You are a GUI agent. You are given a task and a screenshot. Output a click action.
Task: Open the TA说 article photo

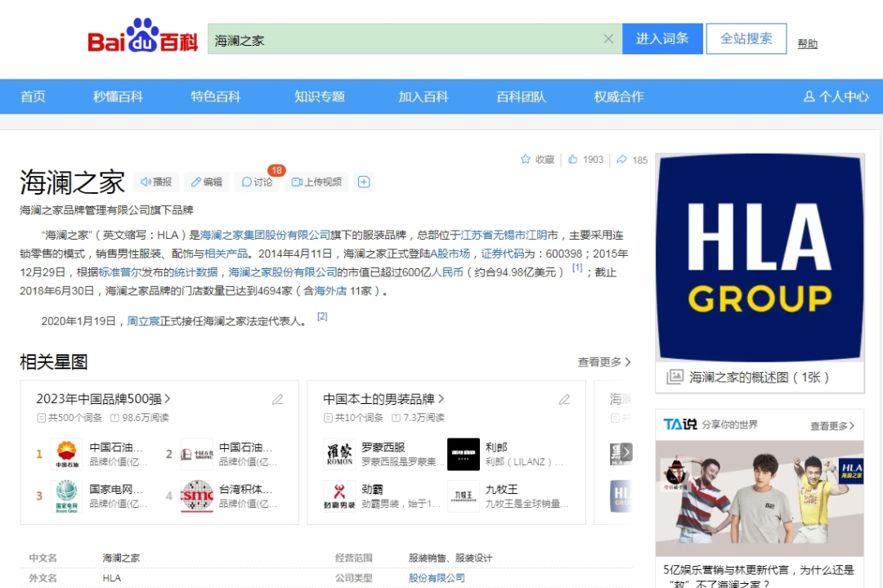(x=760, y=498)
